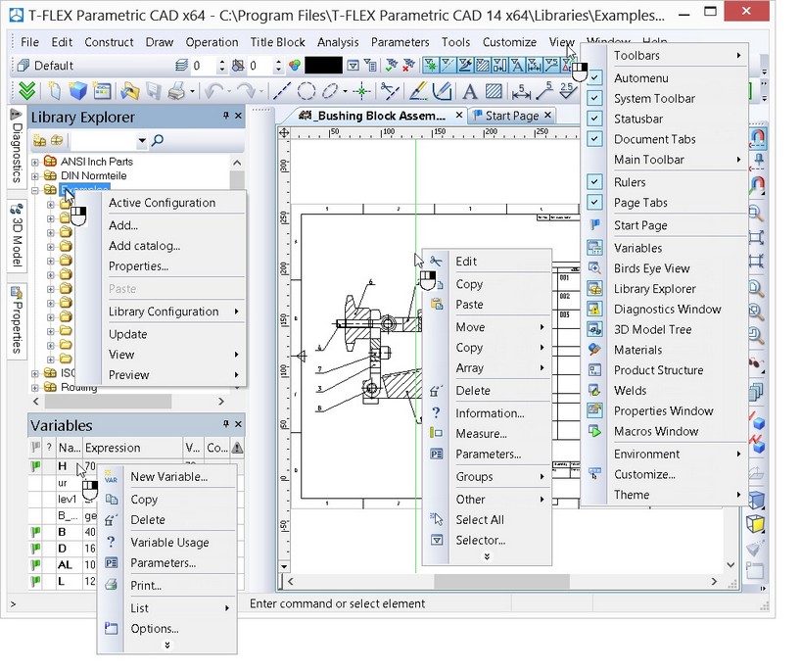Click Update in the library context menu
This screenshot has width=801, height=672.
[127, 334]
